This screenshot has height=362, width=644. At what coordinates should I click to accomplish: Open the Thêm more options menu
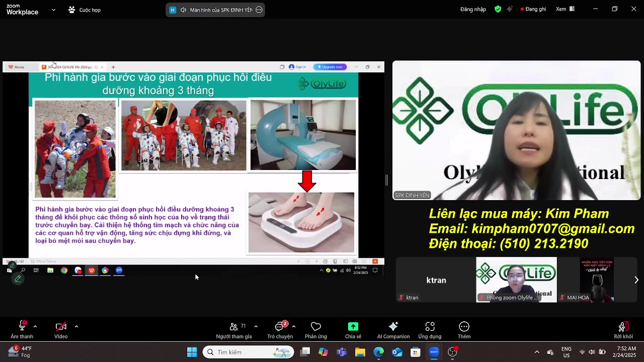pyautogui.click(x=464, y=329)
